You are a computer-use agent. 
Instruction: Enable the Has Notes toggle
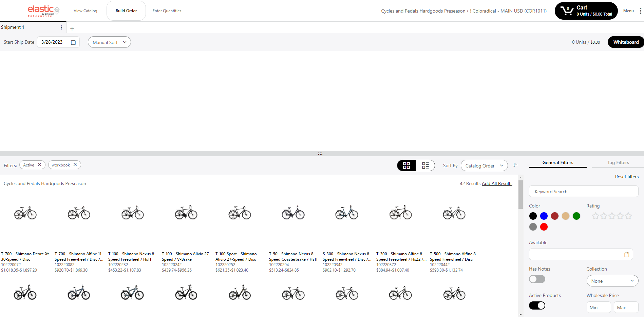coord(537,279)
